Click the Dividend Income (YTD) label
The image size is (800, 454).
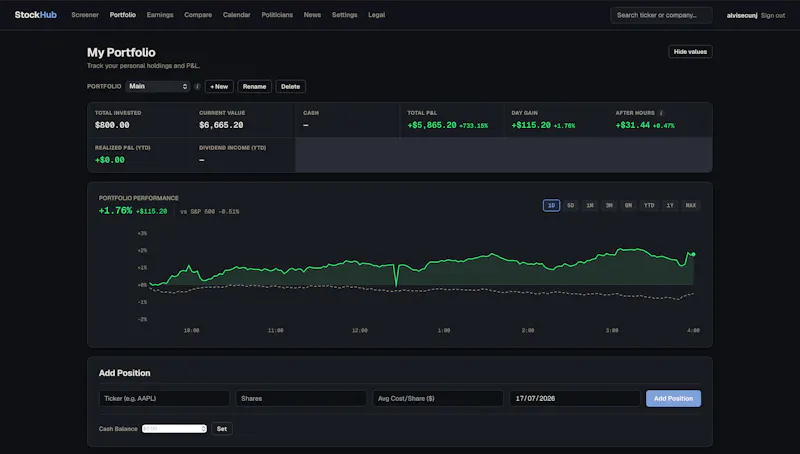point(233,147)
